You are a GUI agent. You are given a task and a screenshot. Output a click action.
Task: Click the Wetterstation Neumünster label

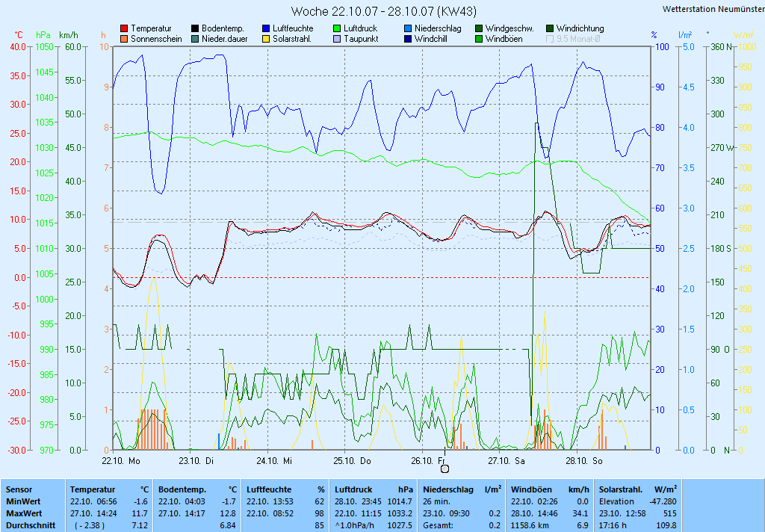point(712,9)
